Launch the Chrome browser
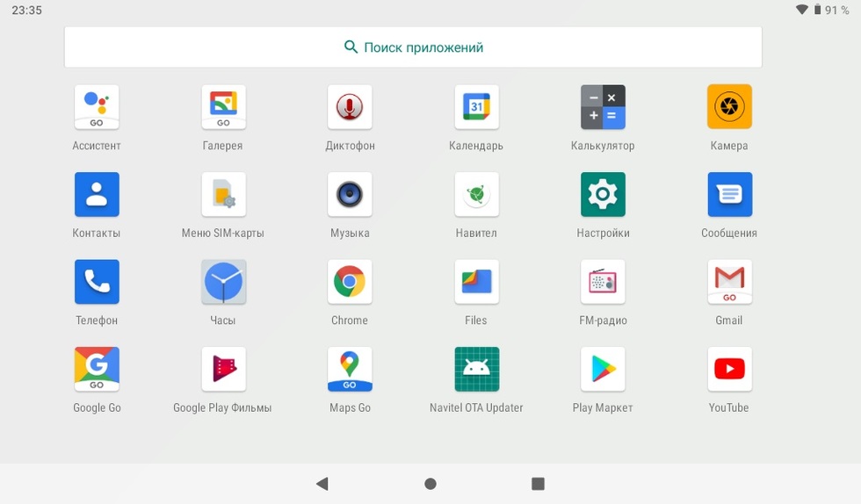861x504 pixels. point(350,282)
